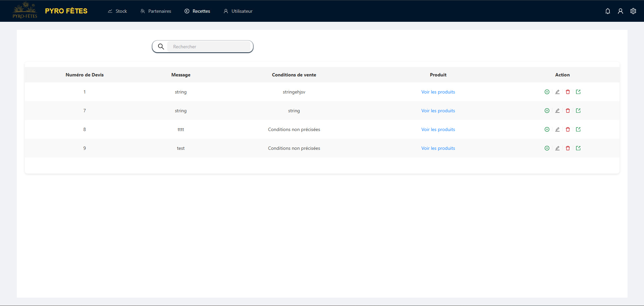The width and height of the screenshot is (644, 306).
Task: Click Voir les produits for quote 1
Action: 438,92
